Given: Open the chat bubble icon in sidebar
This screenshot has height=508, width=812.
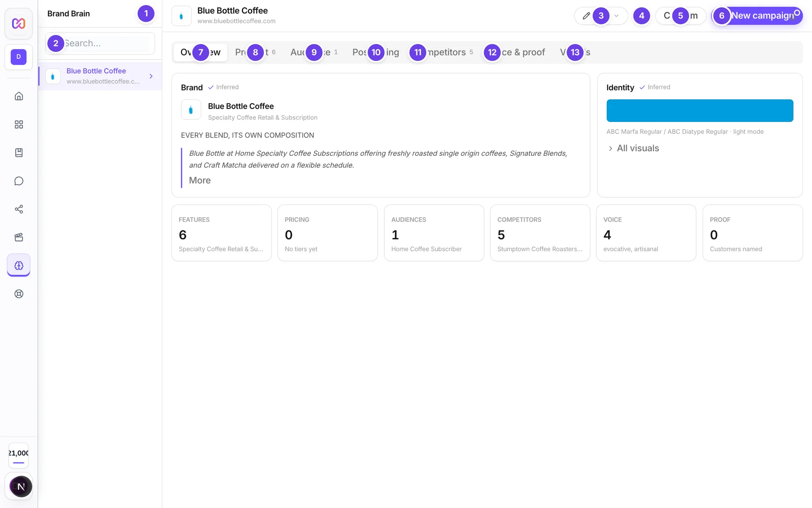Looking at the screenshot, I should click(18, 181).
